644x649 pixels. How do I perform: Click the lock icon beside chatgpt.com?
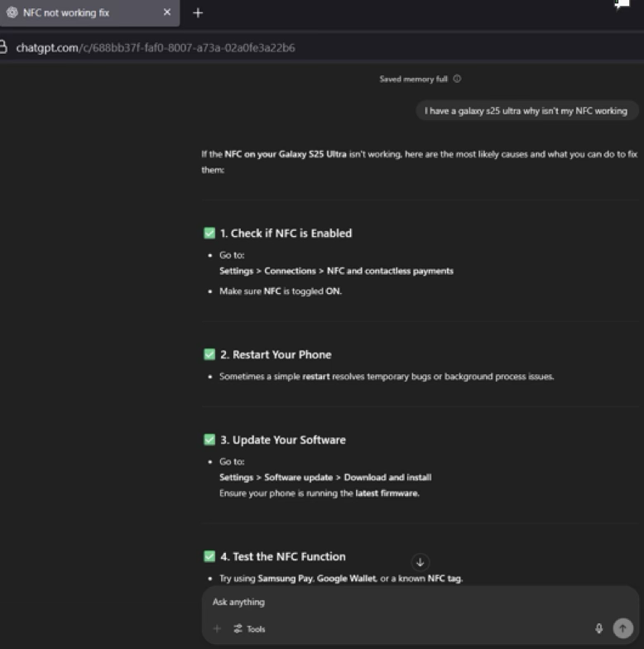[x=3, y=47]
